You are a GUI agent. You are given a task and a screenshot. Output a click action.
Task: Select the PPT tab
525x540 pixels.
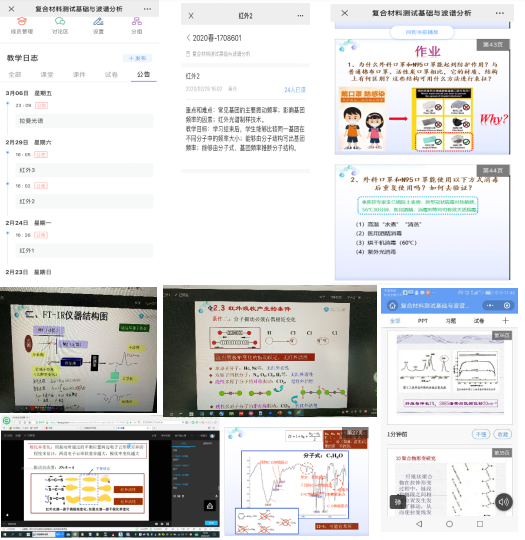pos(422,321)
